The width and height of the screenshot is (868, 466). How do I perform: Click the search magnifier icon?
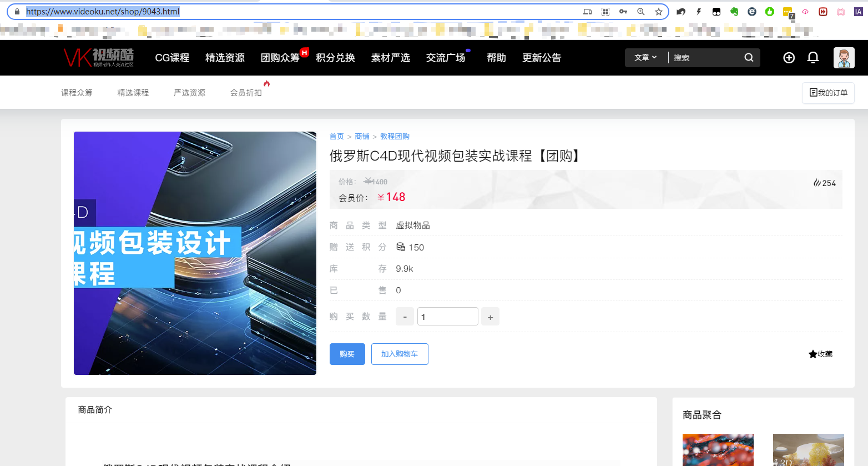[x=749, y=58]
